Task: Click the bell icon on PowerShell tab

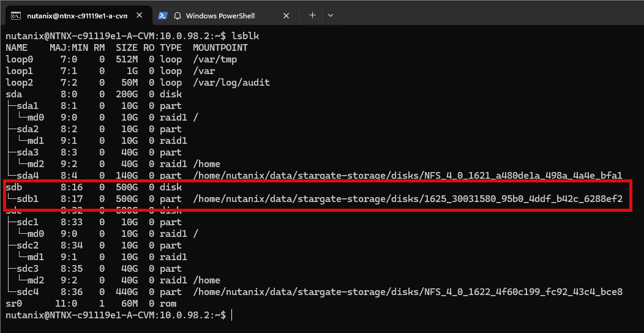Action: (x=178, y=16)
